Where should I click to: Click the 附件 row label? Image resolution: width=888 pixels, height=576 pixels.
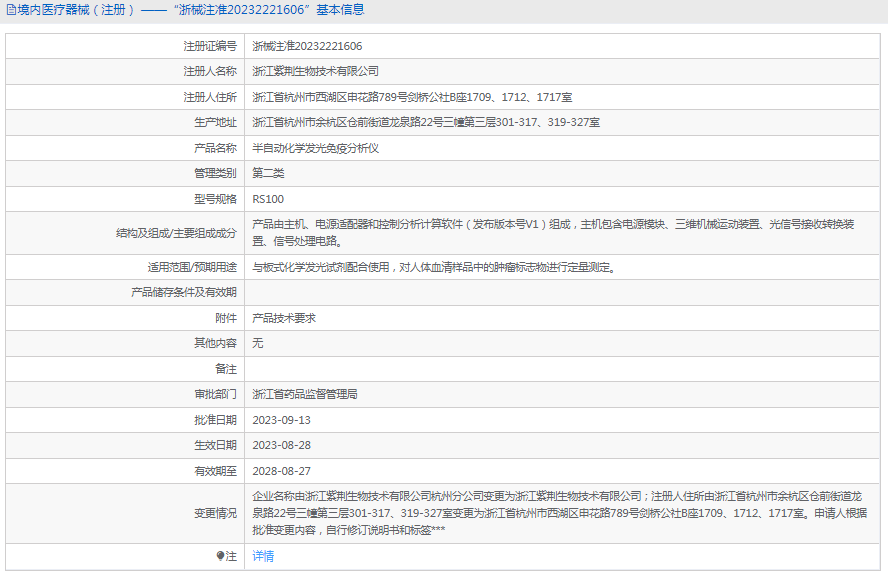point(226,318)
